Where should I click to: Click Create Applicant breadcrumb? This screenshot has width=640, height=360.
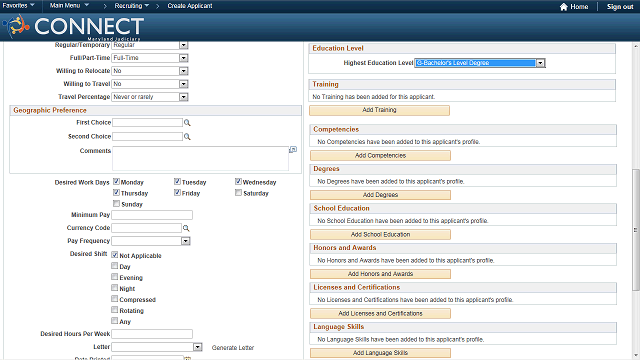coord(190,6)
